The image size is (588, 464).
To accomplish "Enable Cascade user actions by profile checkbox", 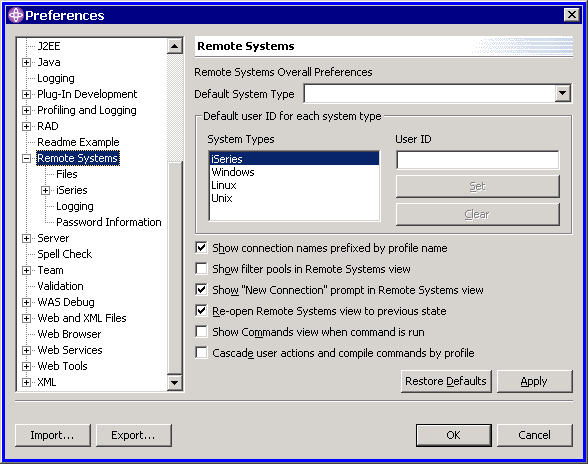I will click(201, 353).
